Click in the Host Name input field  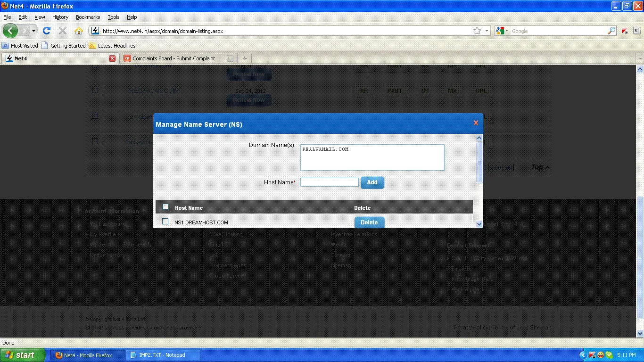(330, 182)
